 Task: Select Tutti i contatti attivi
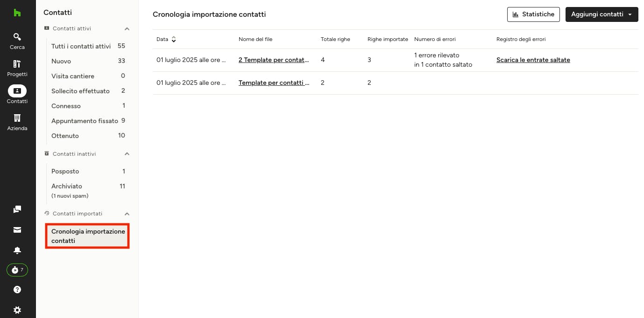[x=81, y=46]
